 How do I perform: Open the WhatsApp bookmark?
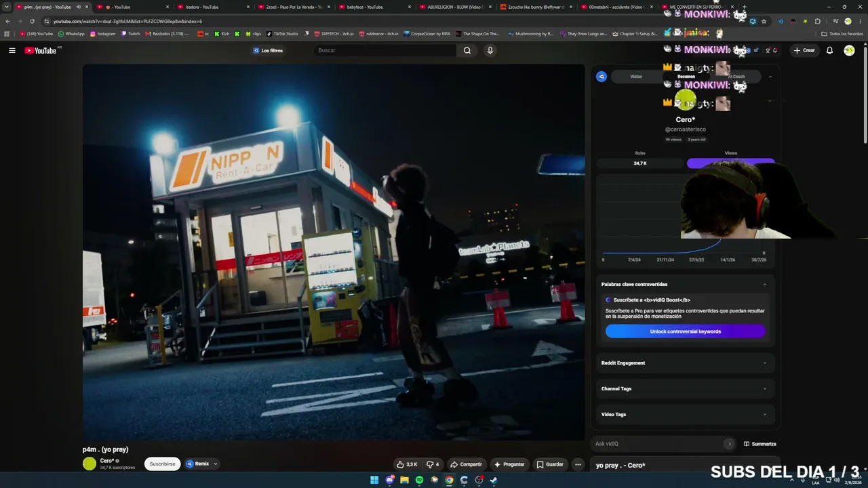(x=71, y=33)
